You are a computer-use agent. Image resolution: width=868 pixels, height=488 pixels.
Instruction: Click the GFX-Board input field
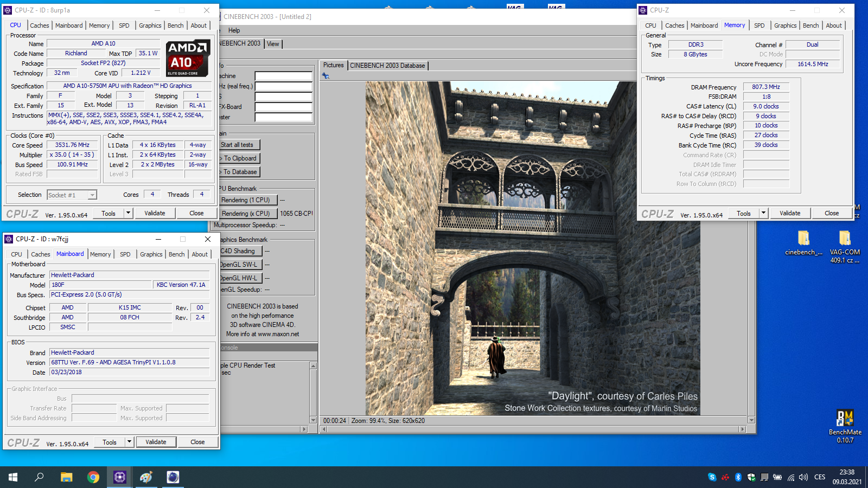coord(284,107)
